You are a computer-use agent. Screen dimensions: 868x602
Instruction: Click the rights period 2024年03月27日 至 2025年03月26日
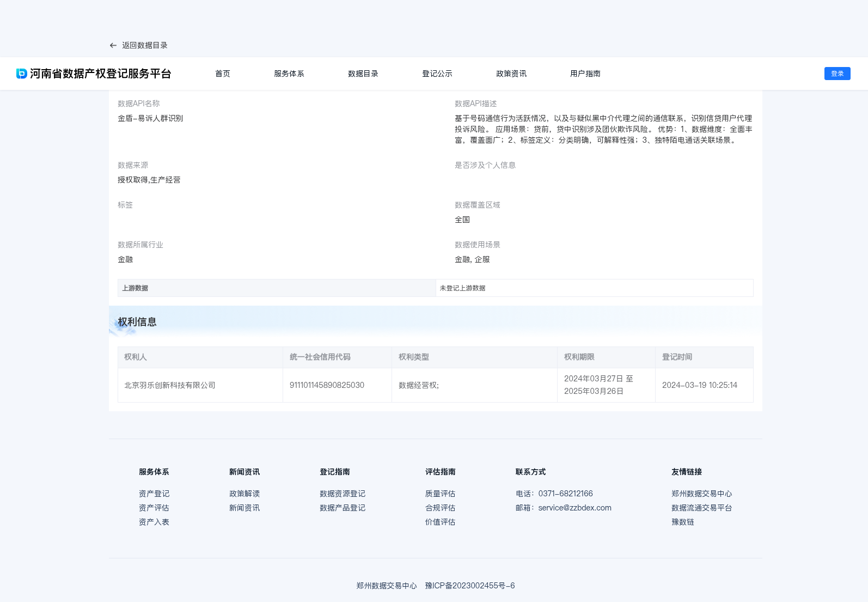598,385
